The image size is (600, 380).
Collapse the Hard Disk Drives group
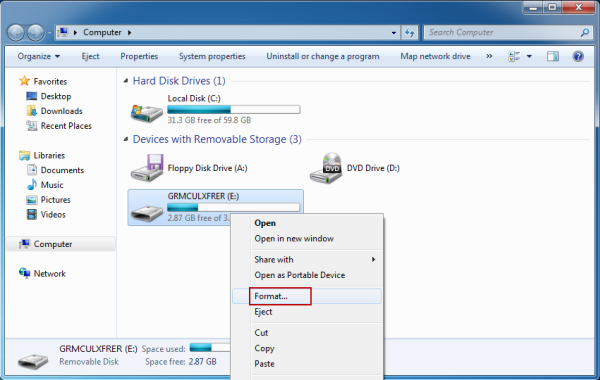[x=126, y=81]
